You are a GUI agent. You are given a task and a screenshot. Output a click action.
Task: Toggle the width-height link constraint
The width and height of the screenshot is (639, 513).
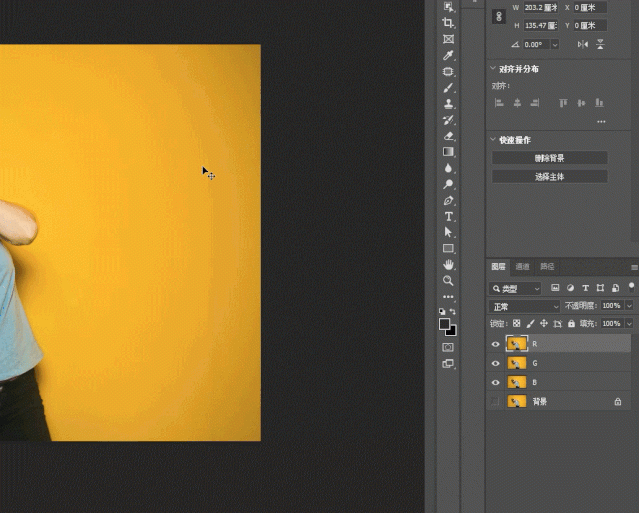[499, 16]
